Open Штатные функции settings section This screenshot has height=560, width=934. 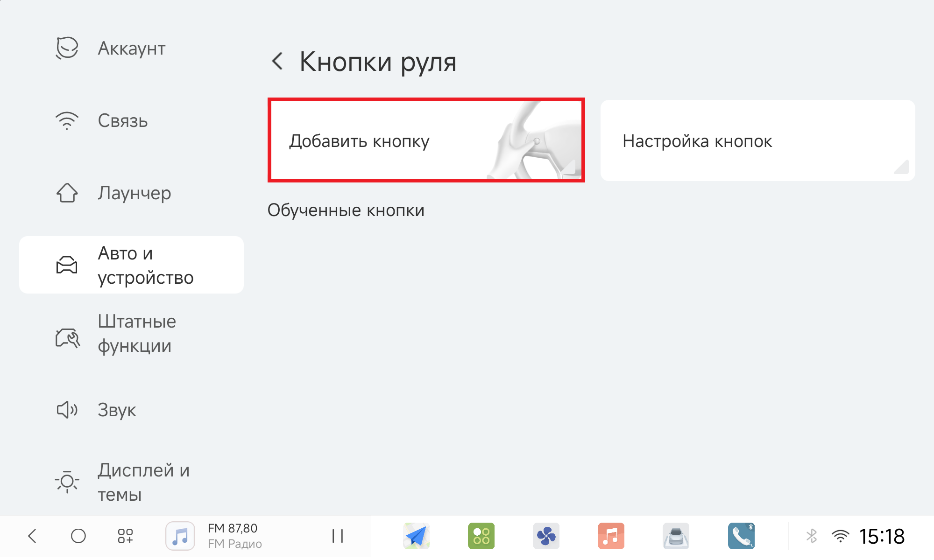131,334
